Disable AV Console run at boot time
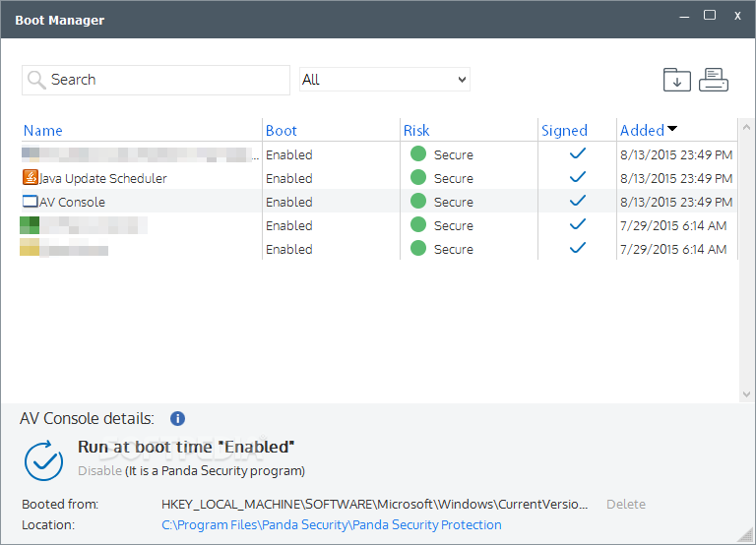Image resolution: width=756 pixels, height=545 pixels. 99,470
